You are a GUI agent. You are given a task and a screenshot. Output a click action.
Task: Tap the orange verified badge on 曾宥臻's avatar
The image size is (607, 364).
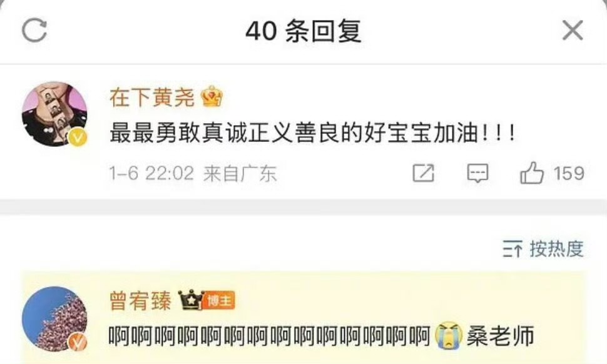[78, 343]
